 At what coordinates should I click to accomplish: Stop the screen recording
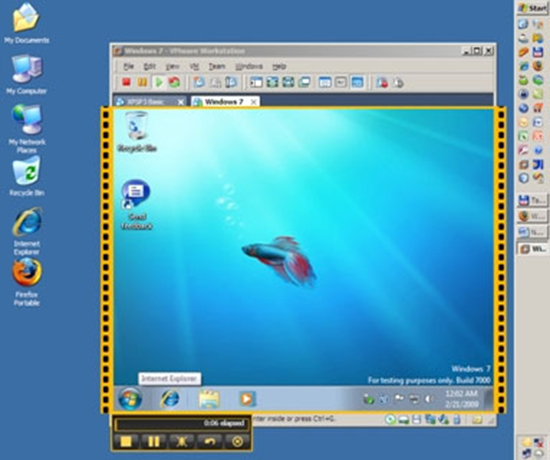coord(126,441)
